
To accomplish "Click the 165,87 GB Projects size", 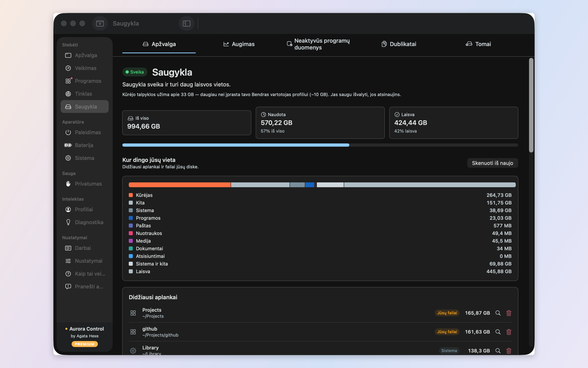I will pos(477,313).
